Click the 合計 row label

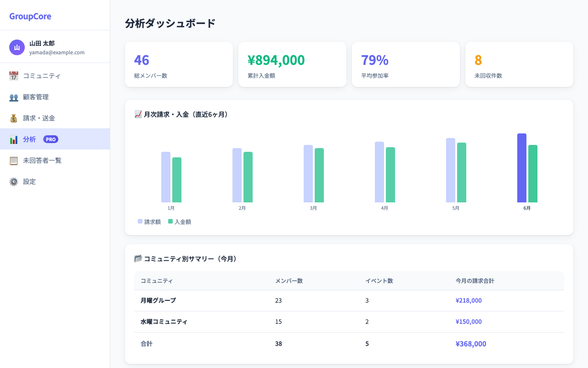147,344
